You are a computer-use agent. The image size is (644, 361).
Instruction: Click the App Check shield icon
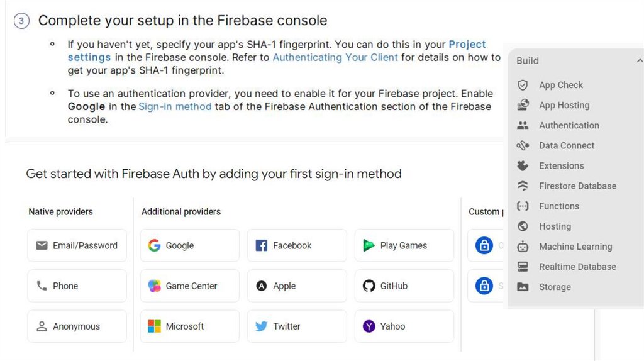click(523, 85)
